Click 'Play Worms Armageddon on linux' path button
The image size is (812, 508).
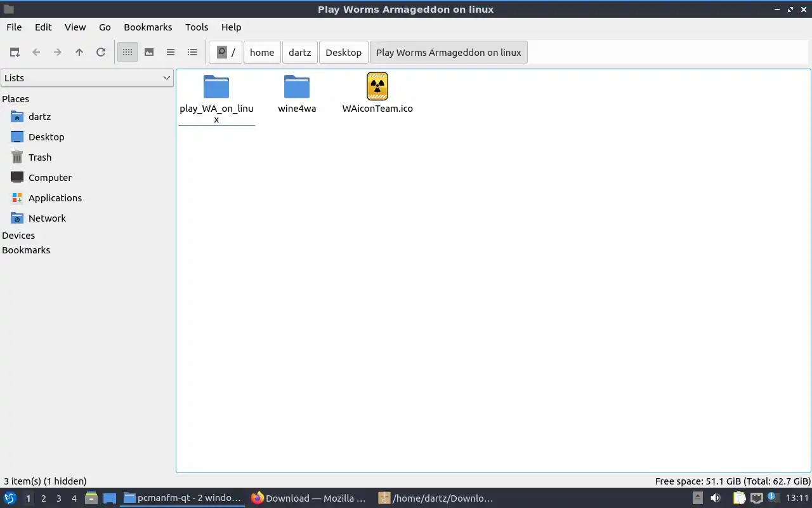[x=449, y=52]
